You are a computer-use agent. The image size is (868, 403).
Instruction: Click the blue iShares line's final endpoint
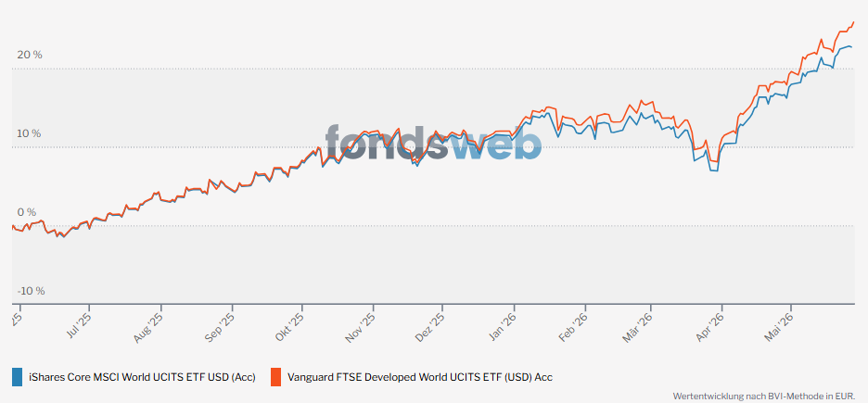(851, 47)
